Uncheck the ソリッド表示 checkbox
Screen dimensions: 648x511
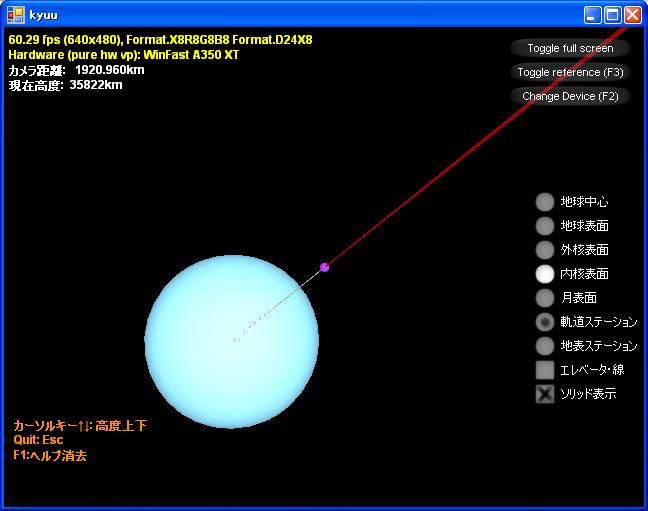(x=544, y=394)
